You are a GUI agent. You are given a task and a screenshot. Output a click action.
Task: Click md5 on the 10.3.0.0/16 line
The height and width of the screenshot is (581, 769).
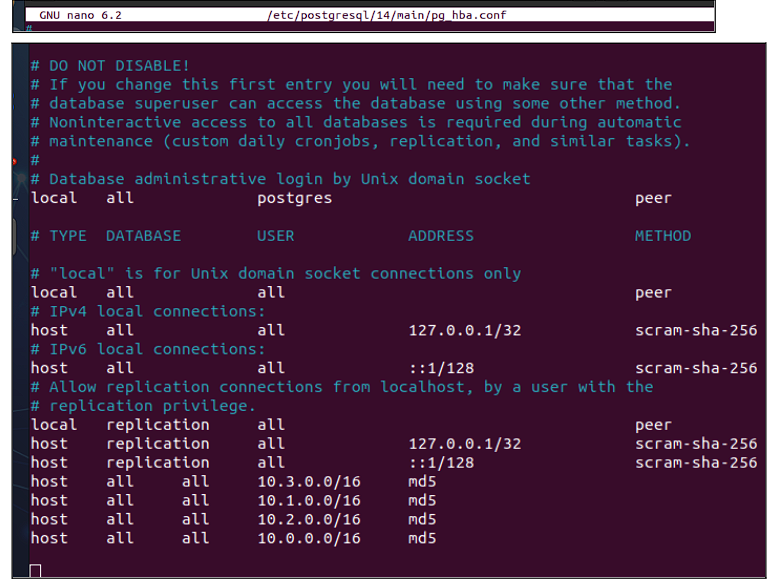click(423, 482)
